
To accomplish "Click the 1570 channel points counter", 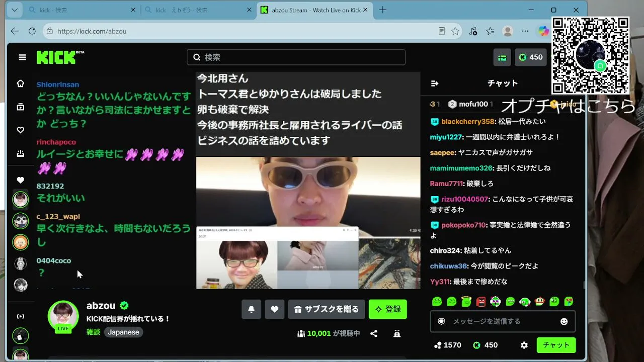I will [447, 345].
